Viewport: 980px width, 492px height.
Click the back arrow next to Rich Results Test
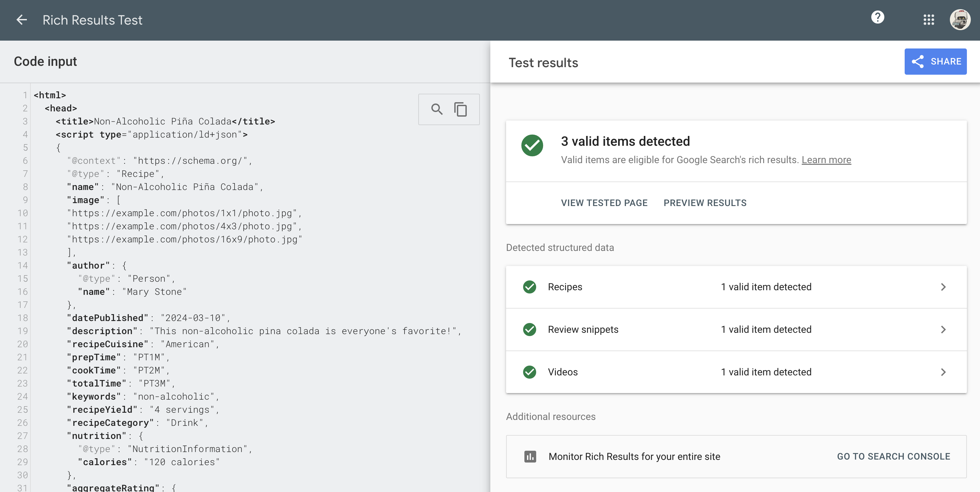(21, 20)
